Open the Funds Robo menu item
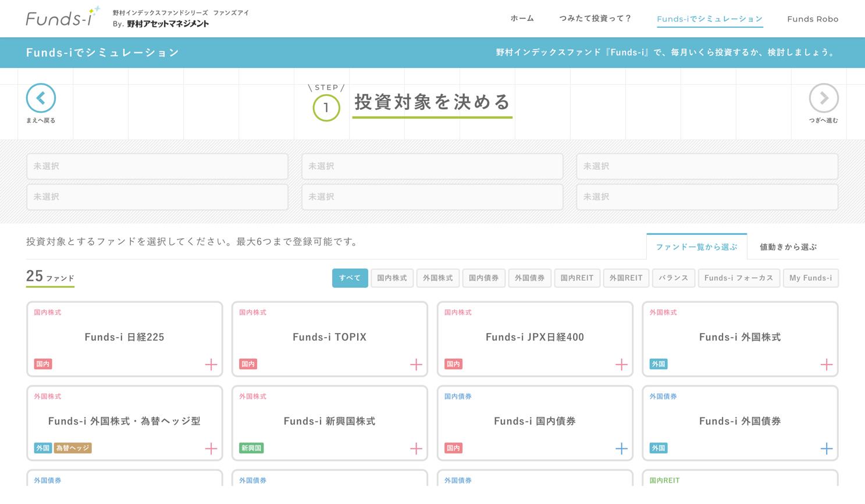 813,19
